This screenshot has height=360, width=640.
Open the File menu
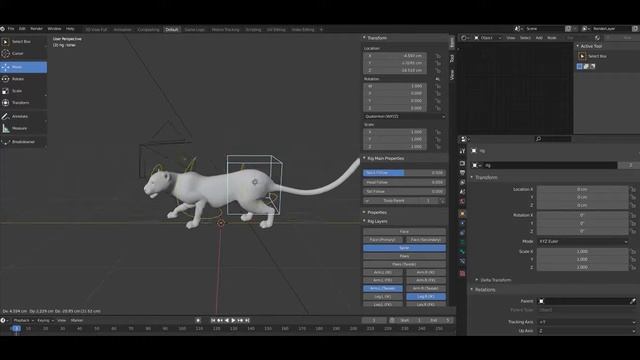click(x=11, y=29)
